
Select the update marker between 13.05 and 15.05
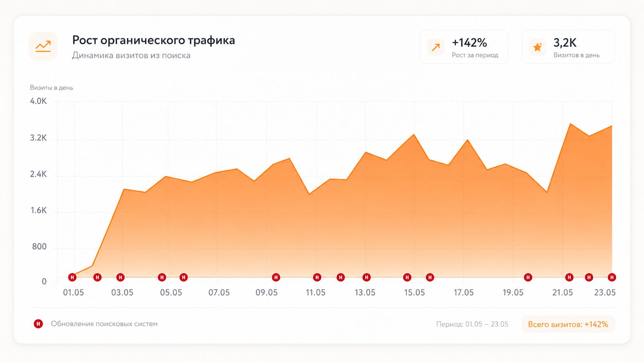[407, 277]
